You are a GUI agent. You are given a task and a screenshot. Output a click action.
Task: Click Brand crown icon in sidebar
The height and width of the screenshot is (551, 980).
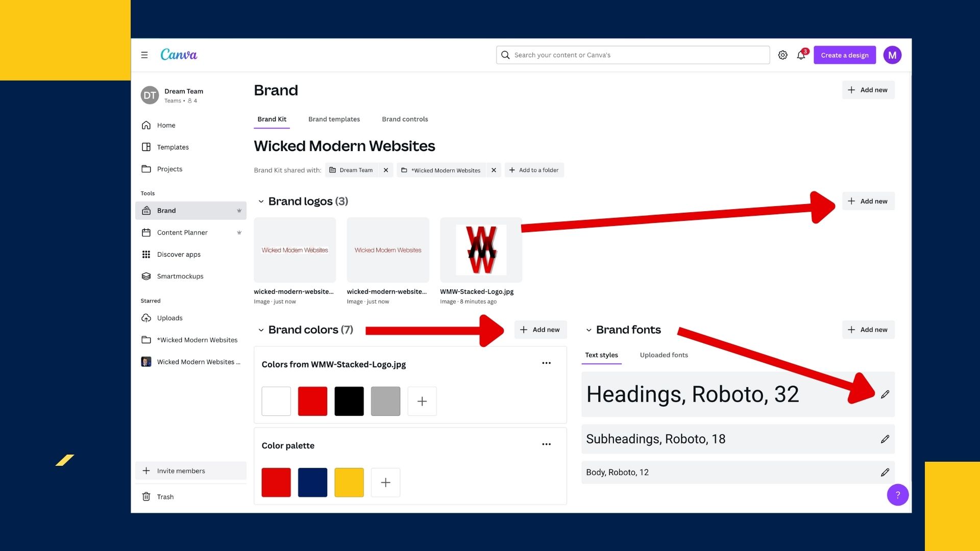tap(239, 211)
